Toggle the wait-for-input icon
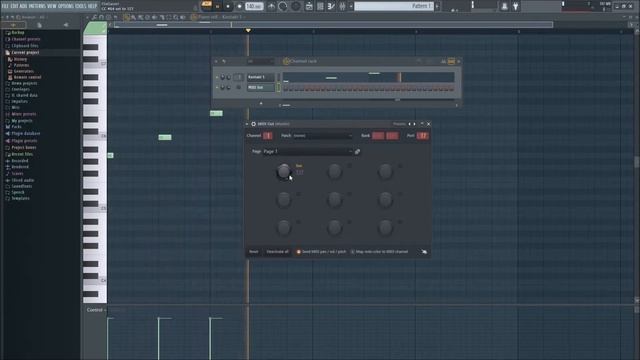Screen dimensions: 640x360 click(x=282, y=6)
